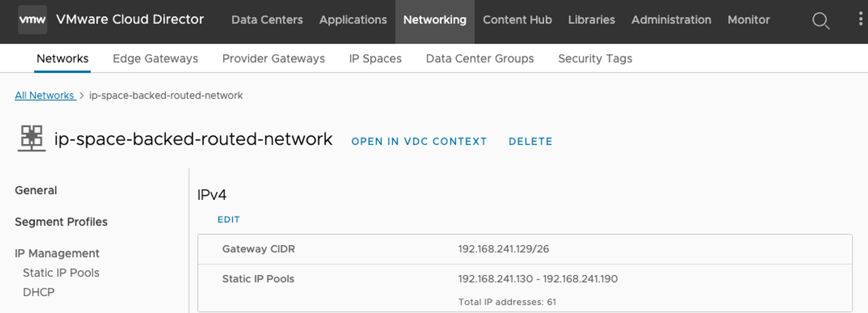Open the Data Centers menu
This screenshot has width=868, height=313.
(x=267, y=20)
